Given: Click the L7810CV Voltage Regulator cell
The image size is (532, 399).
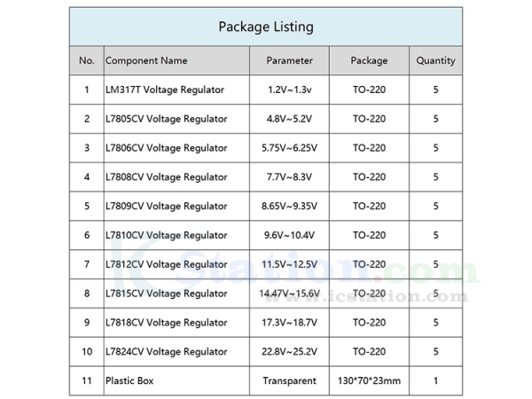Looking at the screenshot, I should click(x=167, y=236).
